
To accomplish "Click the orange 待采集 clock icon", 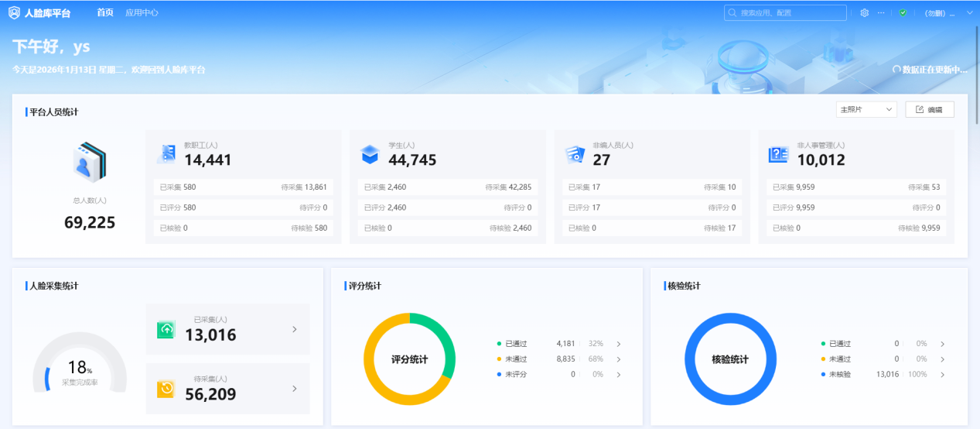I will [x=166, y=389].
